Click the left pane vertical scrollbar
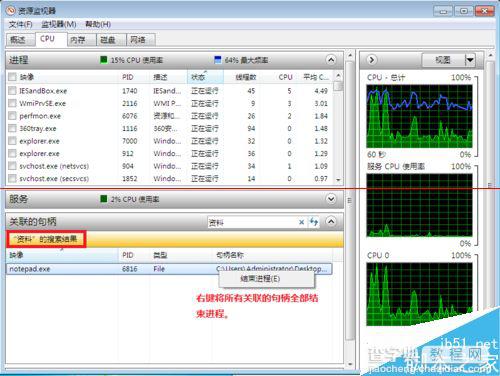 350,200
